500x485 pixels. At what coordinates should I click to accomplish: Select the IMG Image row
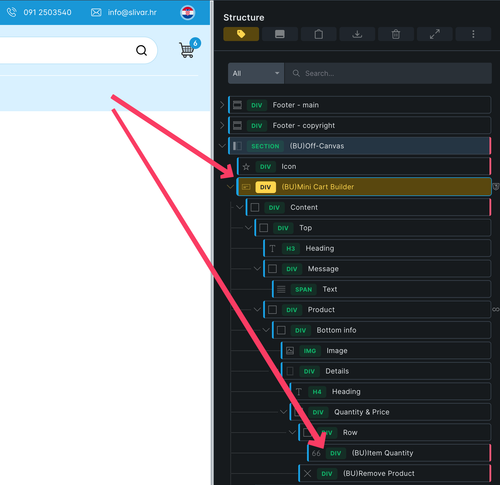pos(386,351)
